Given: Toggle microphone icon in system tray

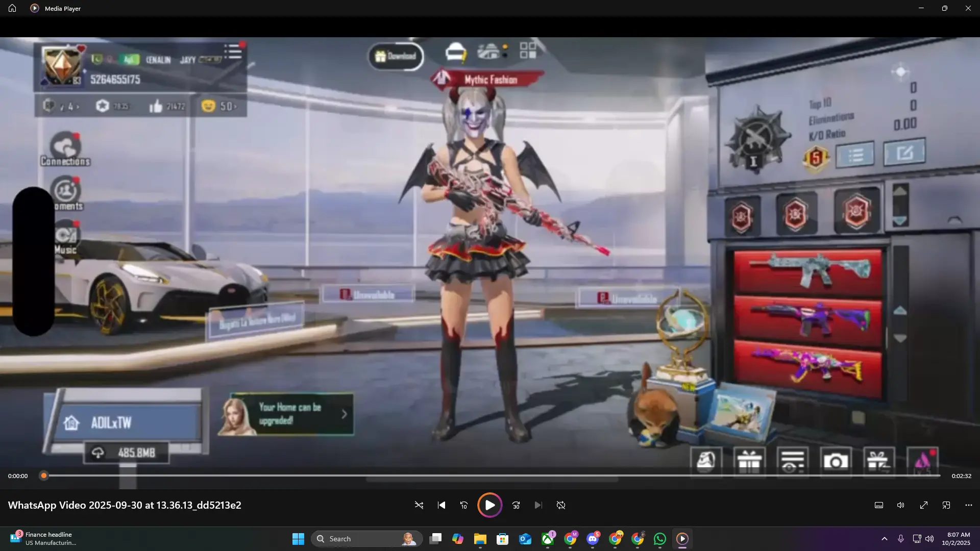Looking at the screenshot, I should click(901, 539).
